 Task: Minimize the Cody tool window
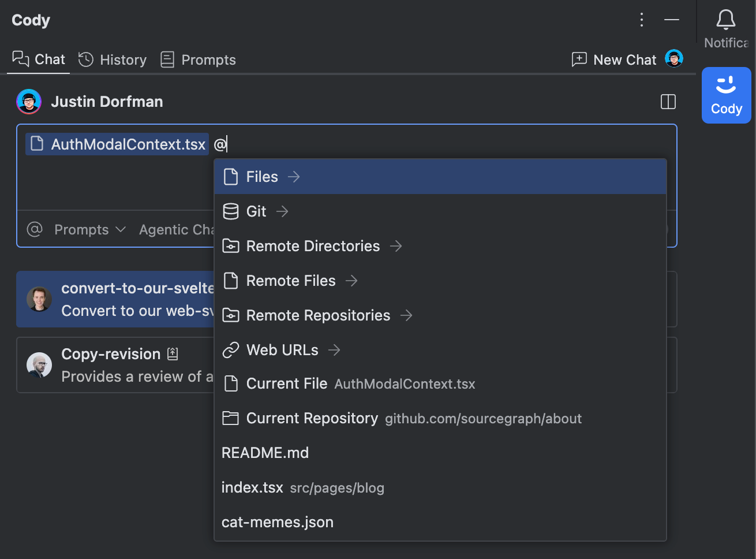click(672, 20)
